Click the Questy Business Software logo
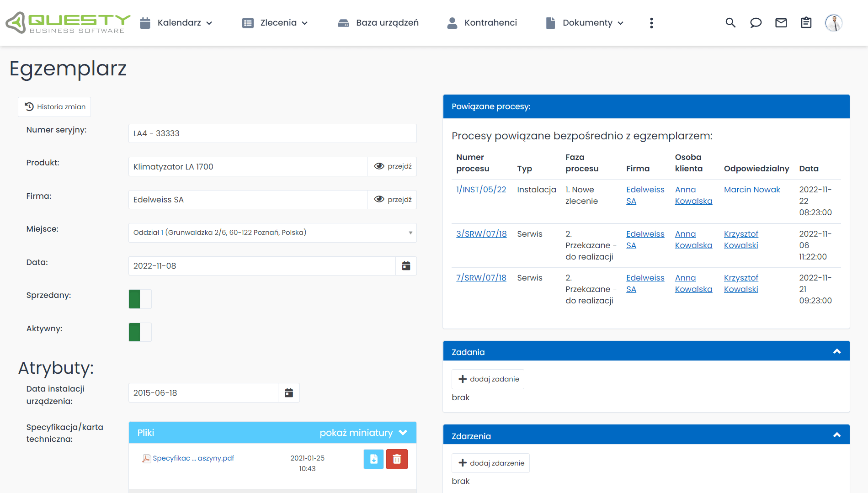Screen dimensions: 868x493 (68, 23)
